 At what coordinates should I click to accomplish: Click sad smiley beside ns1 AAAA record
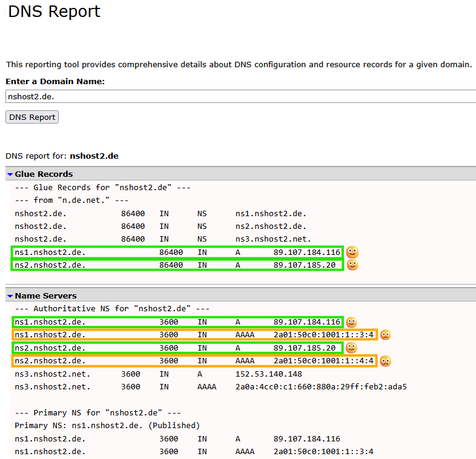click(386, 335)
